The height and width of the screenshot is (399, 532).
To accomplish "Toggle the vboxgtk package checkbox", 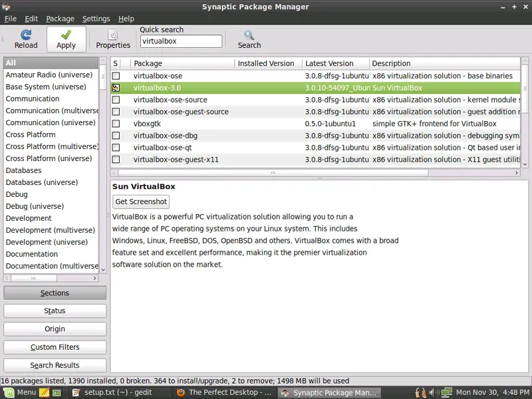I will pyautogui.click(x=116, y=124).
